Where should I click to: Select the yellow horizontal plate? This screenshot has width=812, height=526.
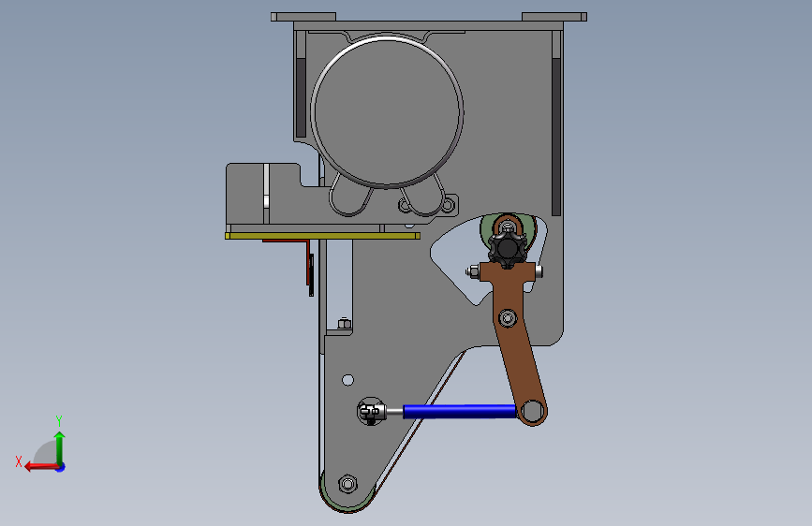(322, 236)
